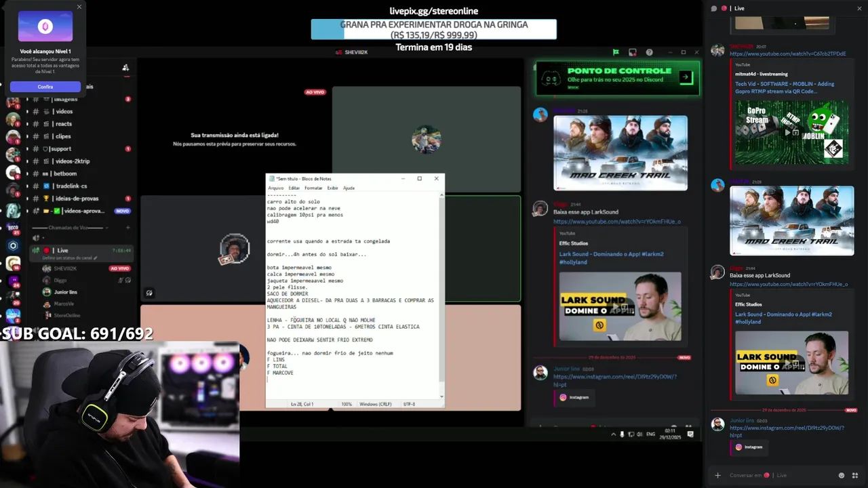Click the pop-out icon on the stream tile

pyautogui.click(x=149, y=293)
